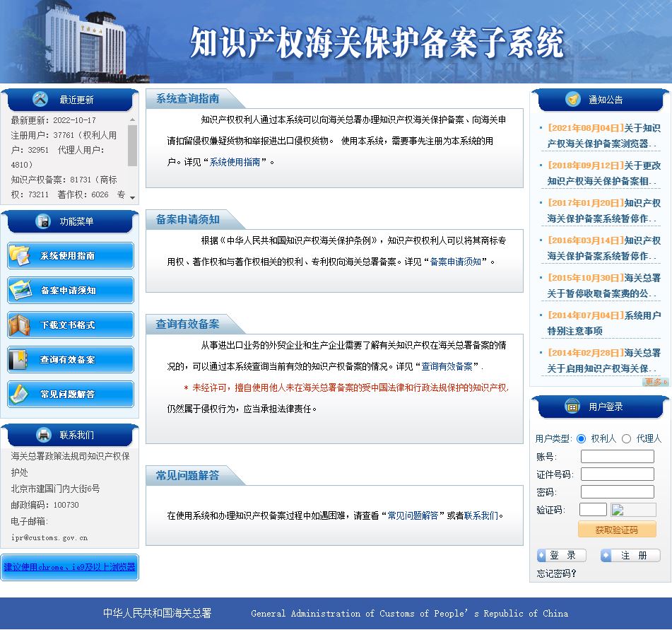Click the down arrow of 最近更新 scrollbar
This screenshot has height=630, width=672.
coord(132,198)
